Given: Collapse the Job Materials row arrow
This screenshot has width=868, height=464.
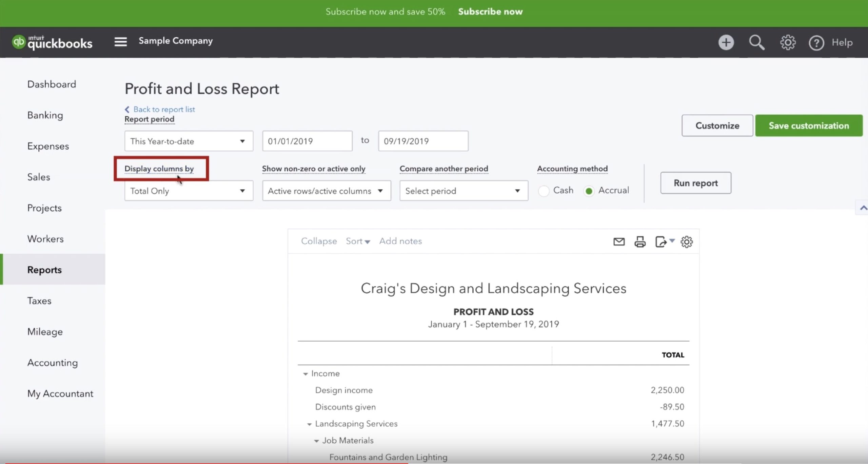Looking at the screenshot, I should click(x=316, y=441).
